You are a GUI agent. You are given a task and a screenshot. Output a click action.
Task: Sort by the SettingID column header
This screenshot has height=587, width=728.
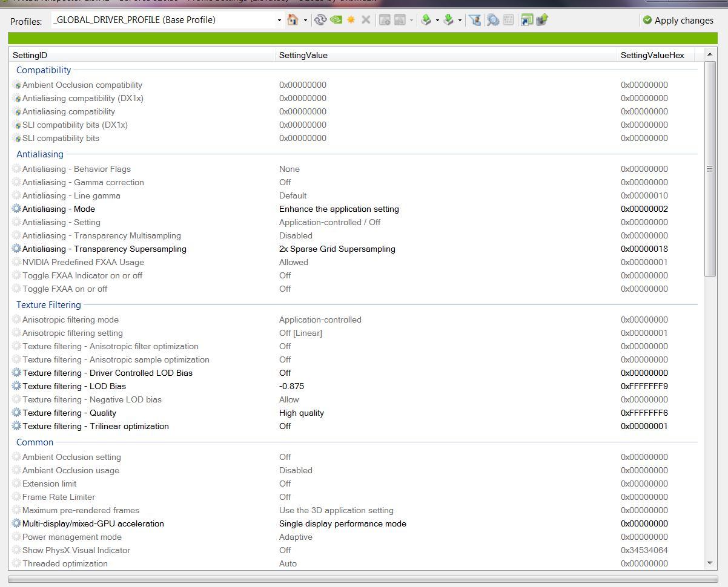tap(143, 55)
